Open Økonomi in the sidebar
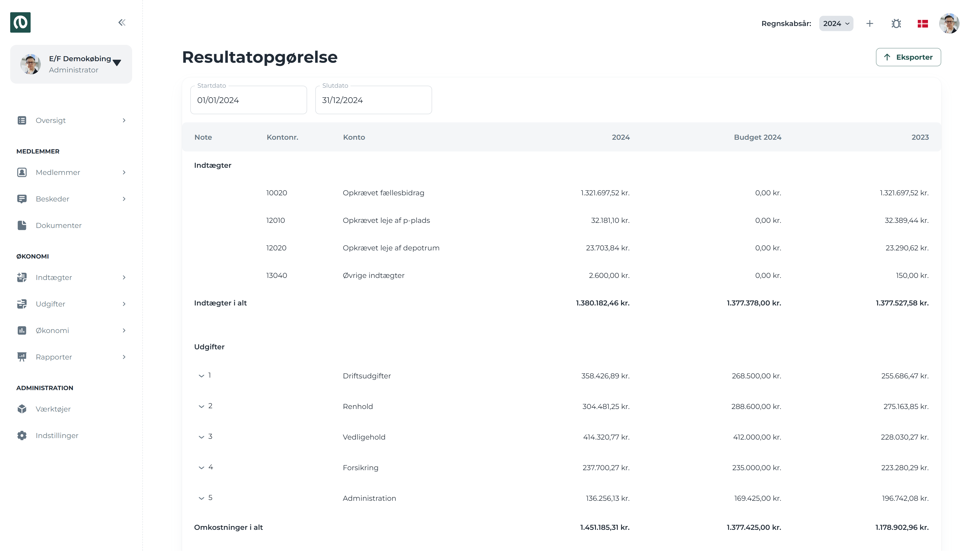 (x=71, y=330)
